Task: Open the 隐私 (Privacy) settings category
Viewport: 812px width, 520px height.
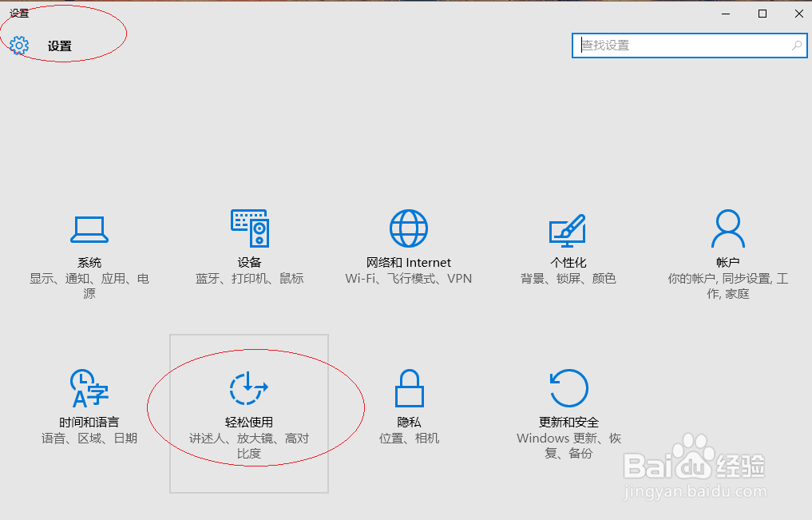Action: (x=408, y=407)
